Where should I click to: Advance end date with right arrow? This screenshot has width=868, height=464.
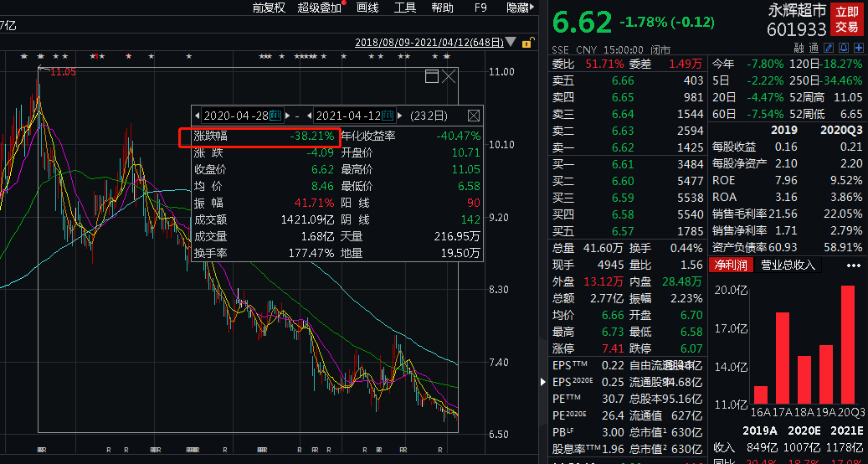402,116
